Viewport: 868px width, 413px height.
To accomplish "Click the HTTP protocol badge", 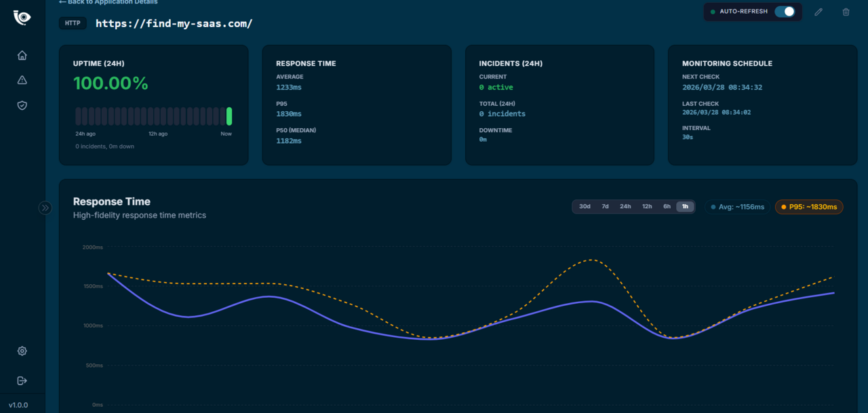I will 73,23.
